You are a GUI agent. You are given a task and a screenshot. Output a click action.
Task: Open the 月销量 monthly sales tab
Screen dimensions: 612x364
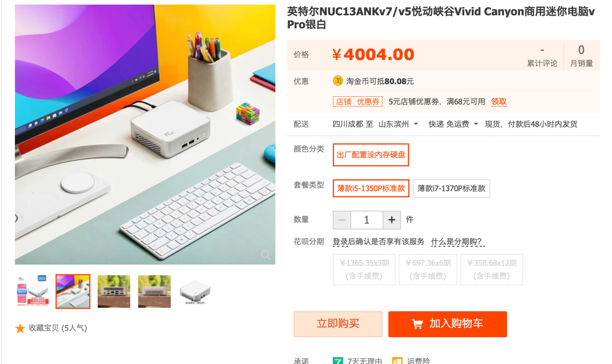581,56
